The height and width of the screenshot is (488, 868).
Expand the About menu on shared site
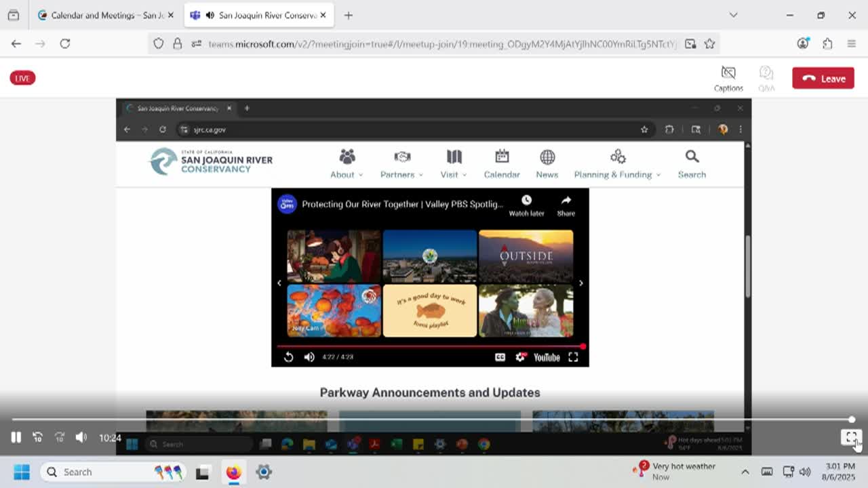tap(347, 164)
